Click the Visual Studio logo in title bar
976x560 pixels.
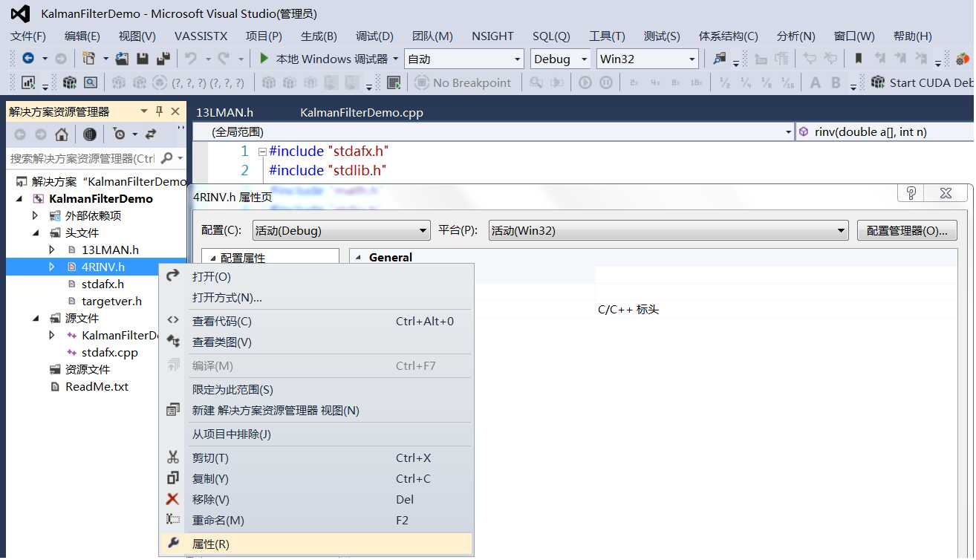[x=20, y=13]
